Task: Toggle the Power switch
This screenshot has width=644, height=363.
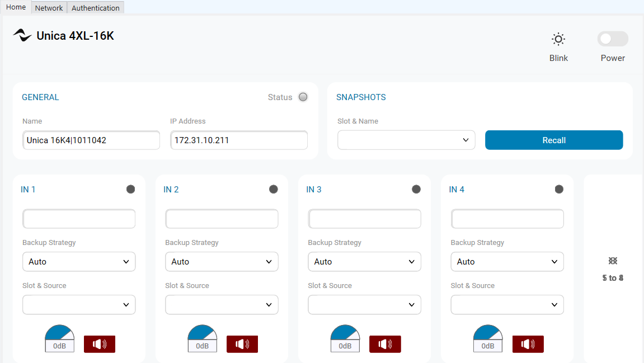Action: pyautogui.click(x=612, y=39)
